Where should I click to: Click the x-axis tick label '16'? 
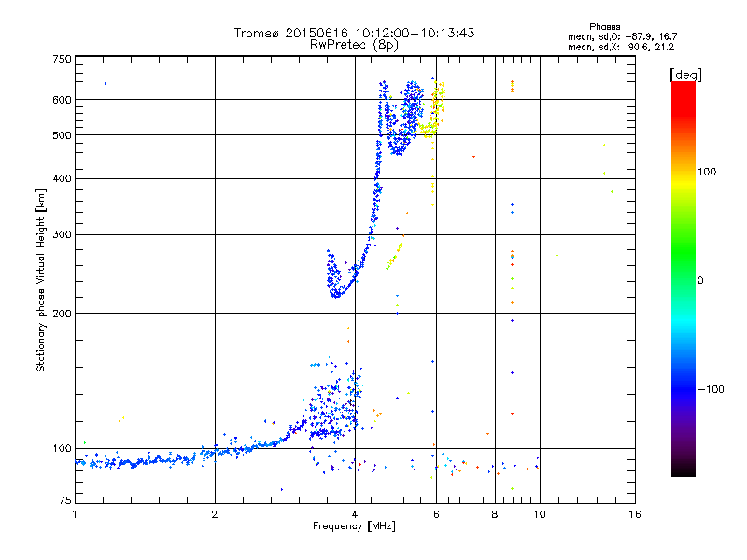635,514
